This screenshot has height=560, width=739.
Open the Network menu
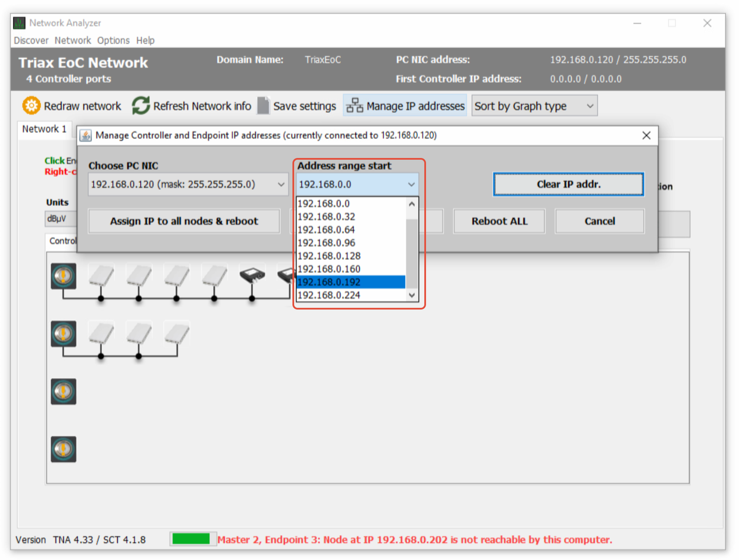point(73,40)
